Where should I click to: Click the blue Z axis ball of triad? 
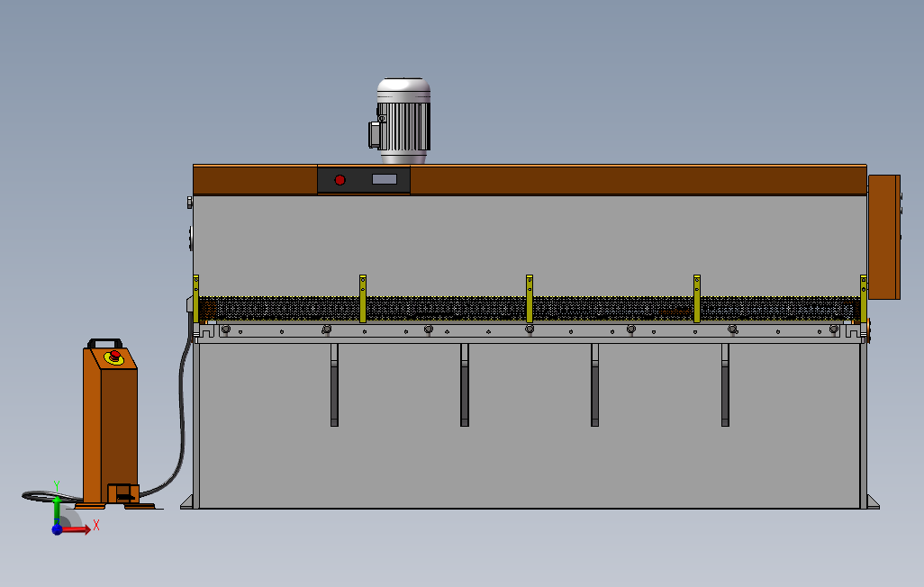click(57, 529)
